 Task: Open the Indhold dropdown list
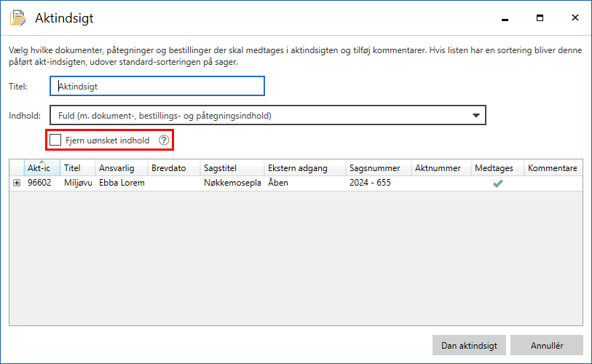(475, 115)
